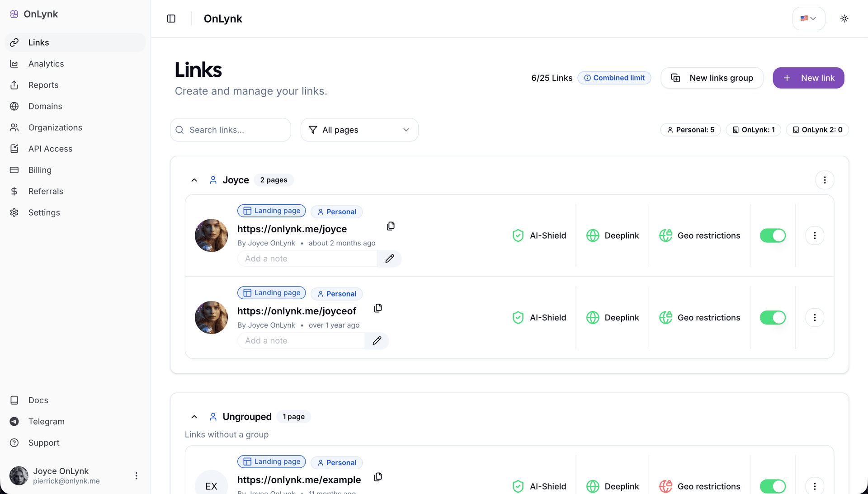The image size is (868, 494).
Task: Click New links group button
Action: (x=712, y=78)
